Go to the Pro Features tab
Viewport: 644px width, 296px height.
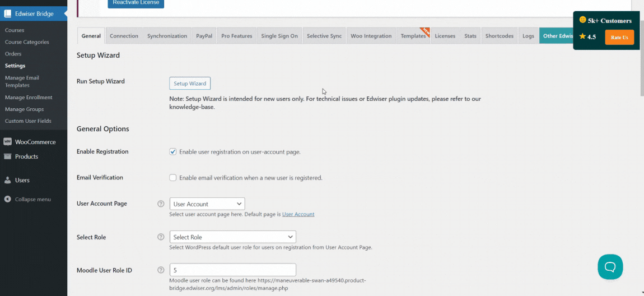click(236, 36)
